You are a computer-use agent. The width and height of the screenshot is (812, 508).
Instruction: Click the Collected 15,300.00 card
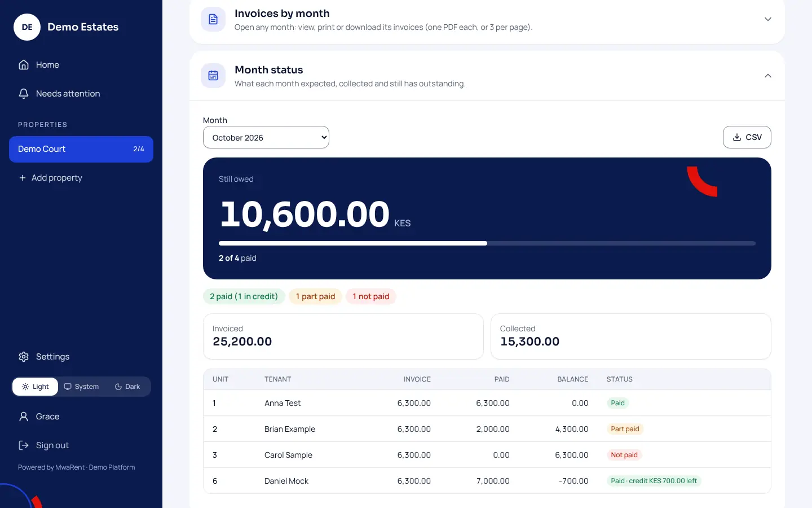click(631, 336)
